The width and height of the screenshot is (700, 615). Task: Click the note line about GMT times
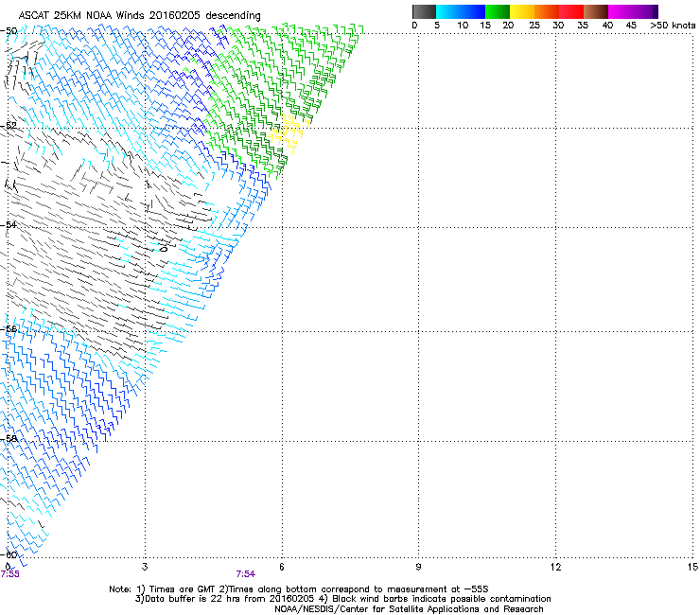click(x=299, y=589)
